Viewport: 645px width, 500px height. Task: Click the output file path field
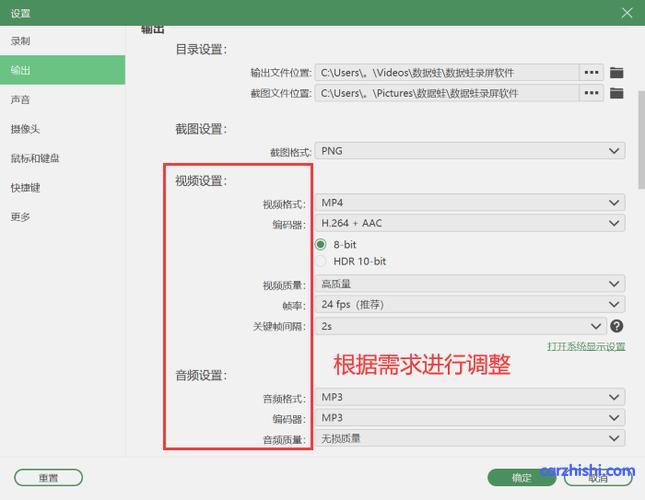pyautogui.click(x=447, y=72)
